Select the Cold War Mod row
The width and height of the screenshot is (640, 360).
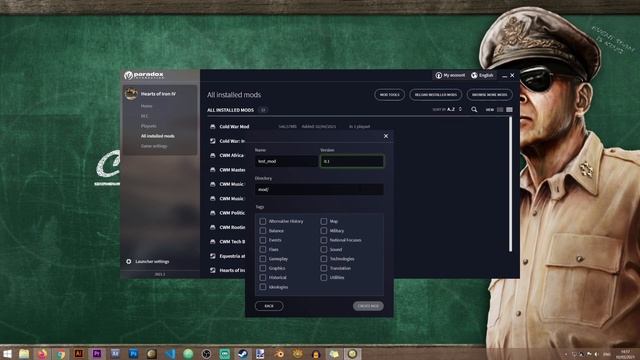pyautogui.click(x=357, y=127)
